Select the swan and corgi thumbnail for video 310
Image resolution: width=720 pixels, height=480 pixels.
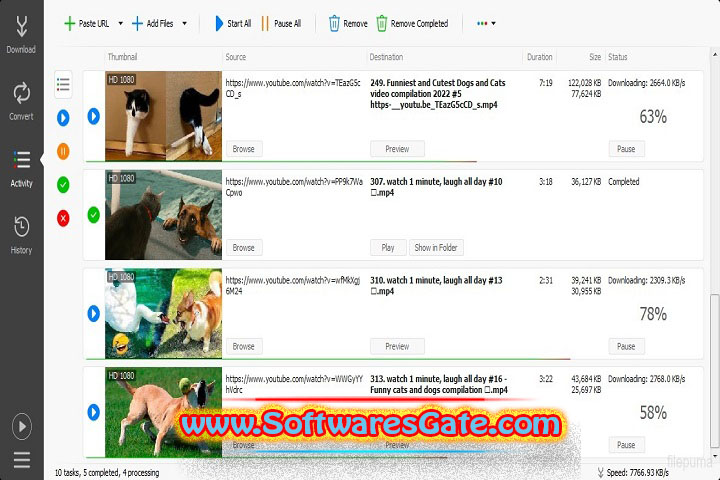tap(163, 313)
